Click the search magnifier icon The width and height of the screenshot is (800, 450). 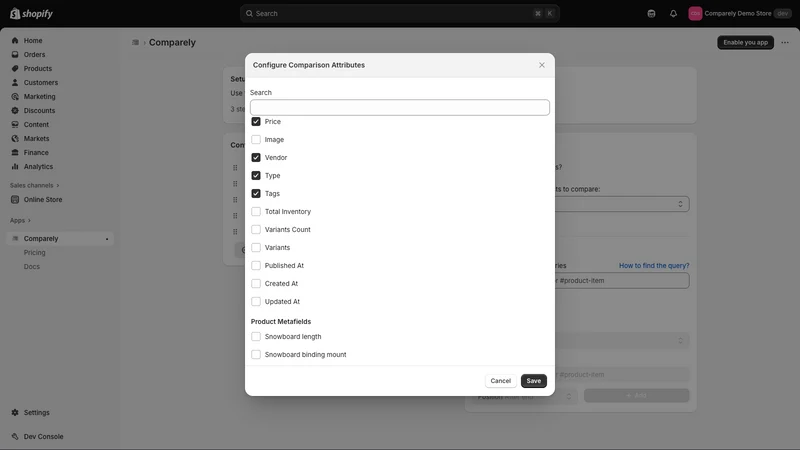(x=249, y=14)
